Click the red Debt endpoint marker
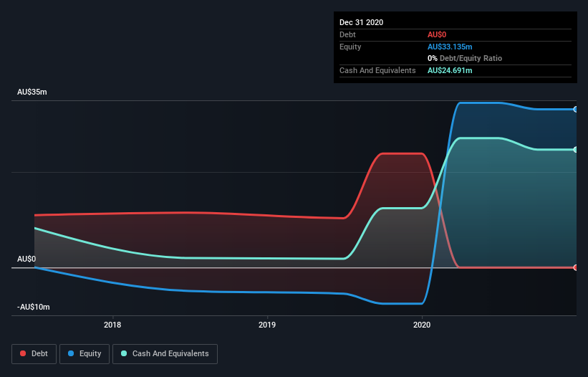The image size is (588, 377). point(576,267)
